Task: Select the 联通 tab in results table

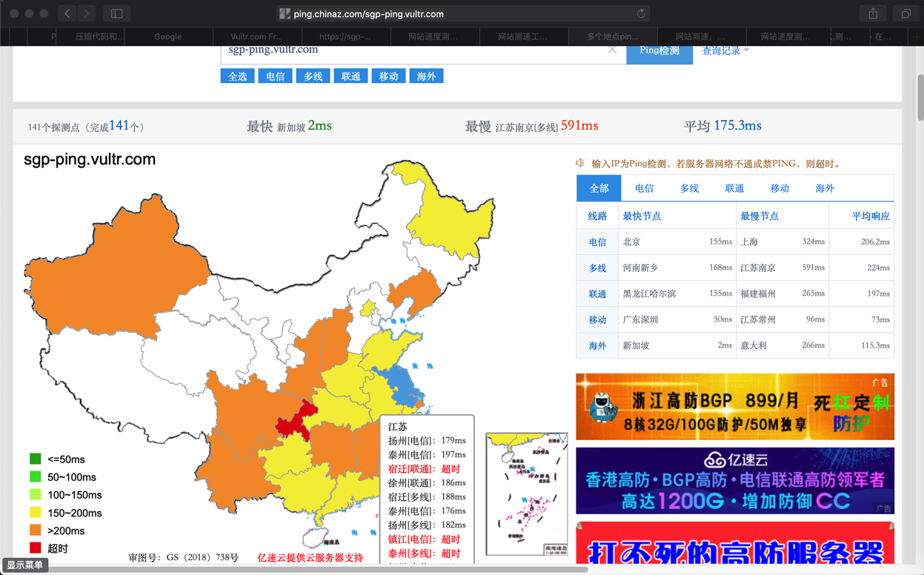Action: pos(734,188)
